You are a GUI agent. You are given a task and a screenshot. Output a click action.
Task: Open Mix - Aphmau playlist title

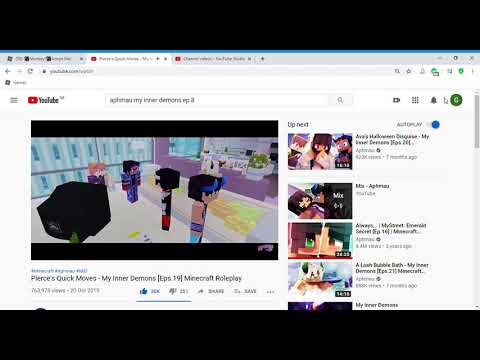[372, 186]
